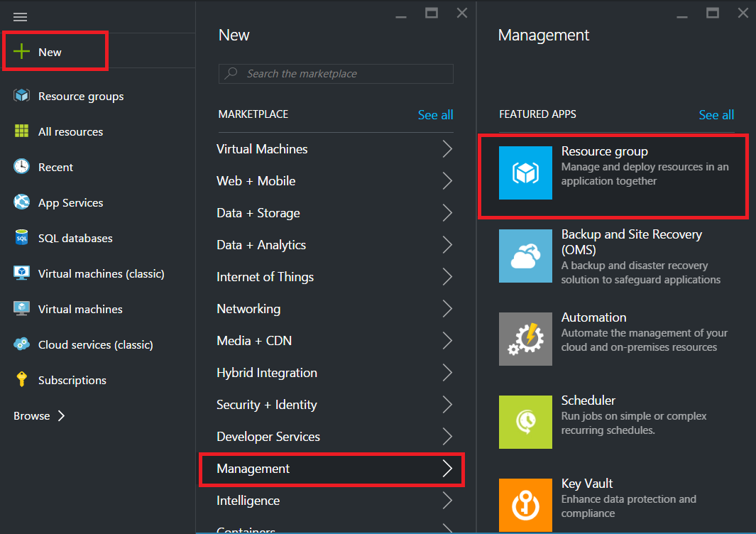
Task: Click the Backup and Site Recovery cloud icon
Action: [x=525, y=256]
